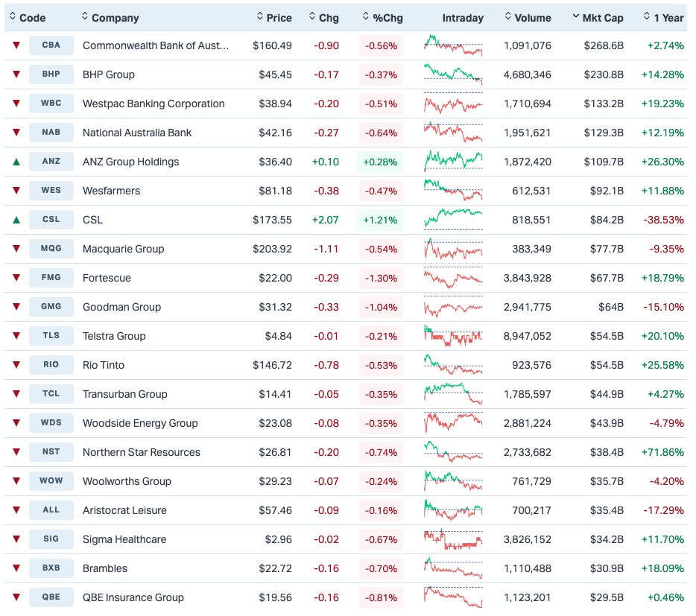Select the WES code badge
696x616 pixels.
51,191
